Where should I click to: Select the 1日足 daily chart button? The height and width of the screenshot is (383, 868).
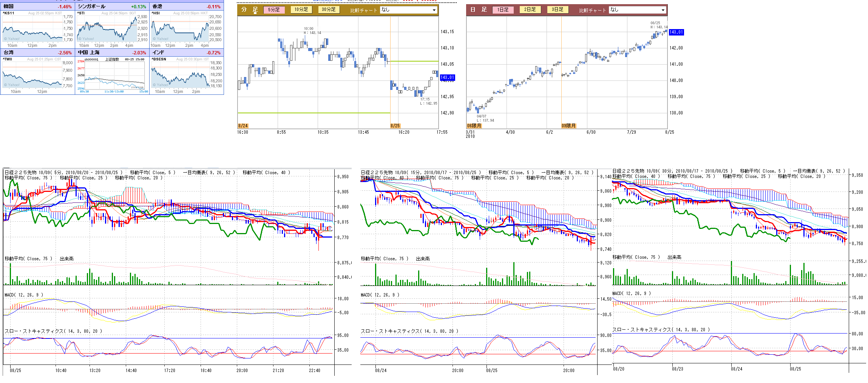point(503,10)
